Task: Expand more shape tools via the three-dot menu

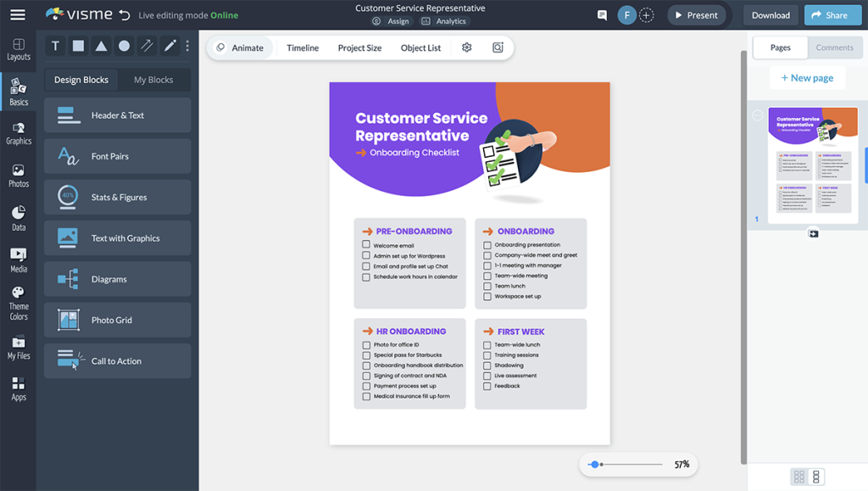Action: (x=186, y=47)
